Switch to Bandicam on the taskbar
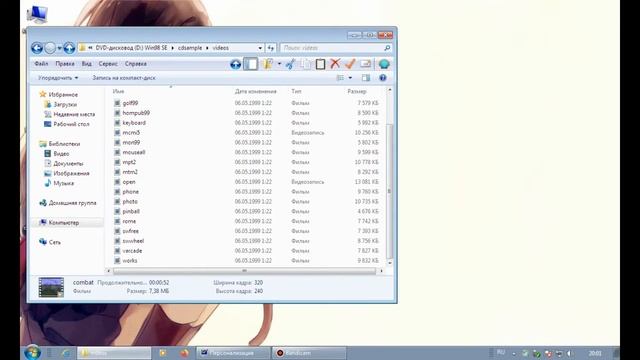Viewport: 640px width, 360px height. pyautogui.click(x=309, y=353)
